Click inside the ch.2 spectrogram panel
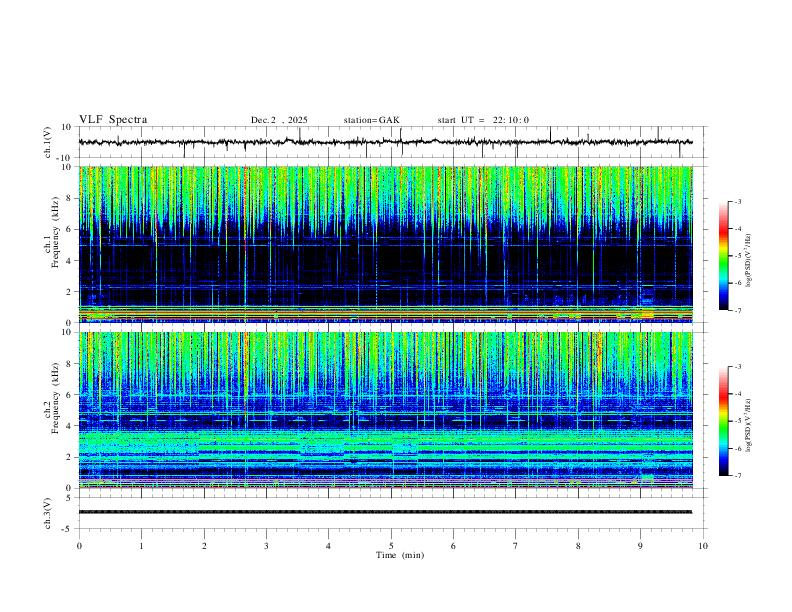 point(385,410)
